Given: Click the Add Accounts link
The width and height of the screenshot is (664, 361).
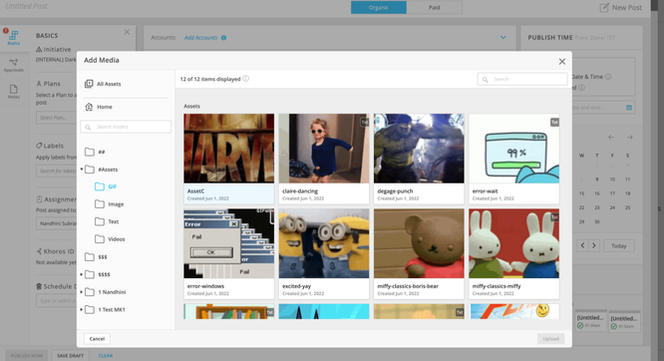Looking at the screenshot, I should [201, 38].
